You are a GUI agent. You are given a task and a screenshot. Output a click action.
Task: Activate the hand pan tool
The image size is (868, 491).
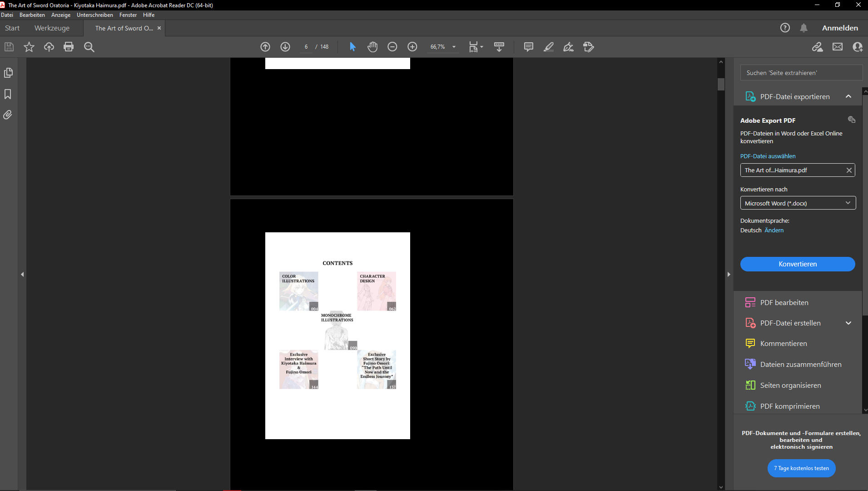(372, 47)
